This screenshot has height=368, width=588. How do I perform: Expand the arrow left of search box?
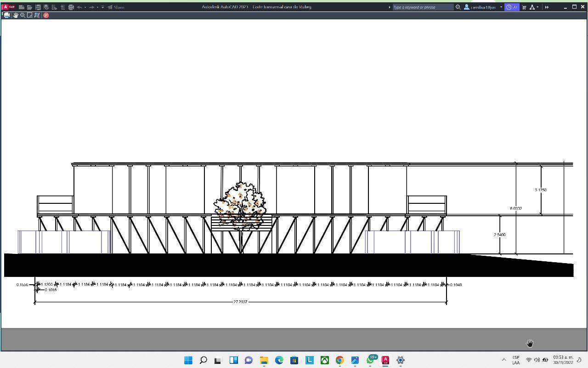[390, 7]
